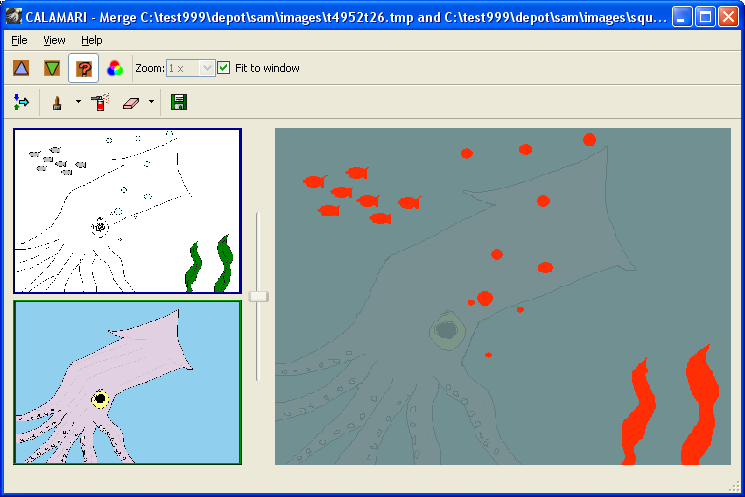This screenshot has width=745, height=497.
Task: Minimize the CALAMARI window
Action: [x=682, y=17]
